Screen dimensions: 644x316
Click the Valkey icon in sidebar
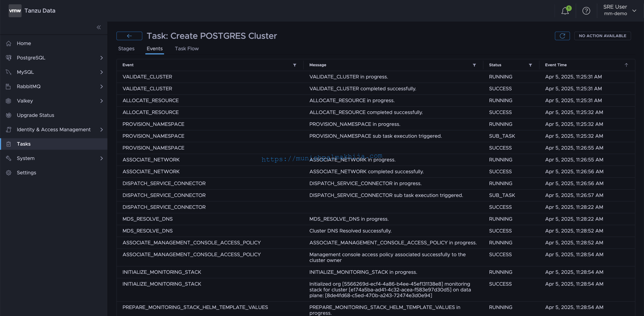click(9, 101)
